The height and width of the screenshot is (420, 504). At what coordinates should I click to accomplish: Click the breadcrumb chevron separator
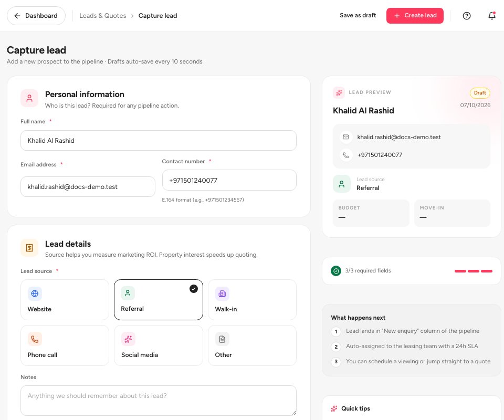pos(132,16)
